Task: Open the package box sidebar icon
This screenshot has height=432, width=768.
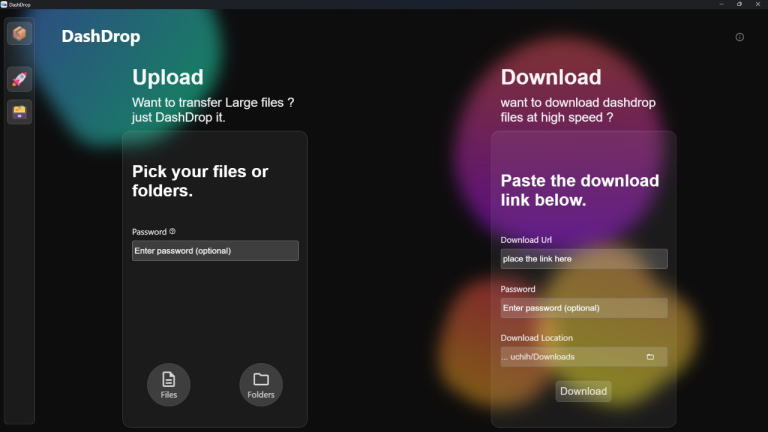Action: click(20, 33)
